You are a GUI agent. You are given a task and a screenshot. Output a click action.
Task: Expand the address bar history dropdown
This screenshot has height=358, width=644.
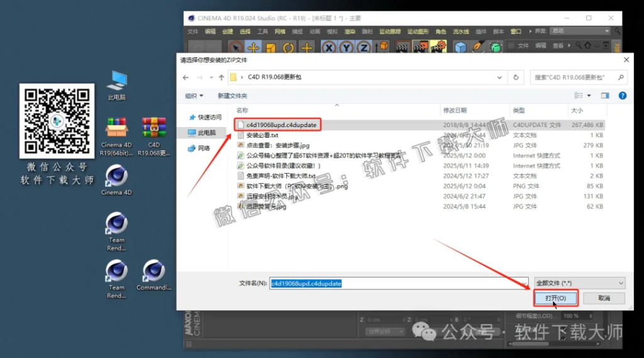500,77
